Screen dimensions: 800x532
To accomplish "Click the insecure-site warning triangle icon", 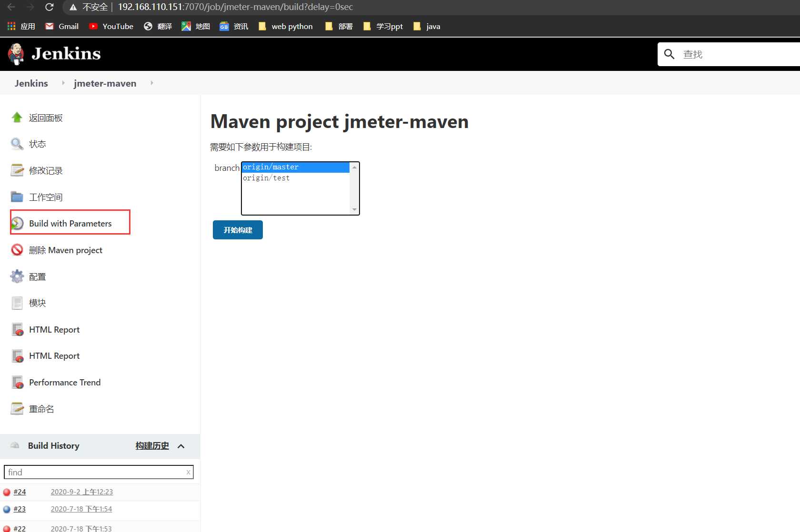I will click(73, 7).
